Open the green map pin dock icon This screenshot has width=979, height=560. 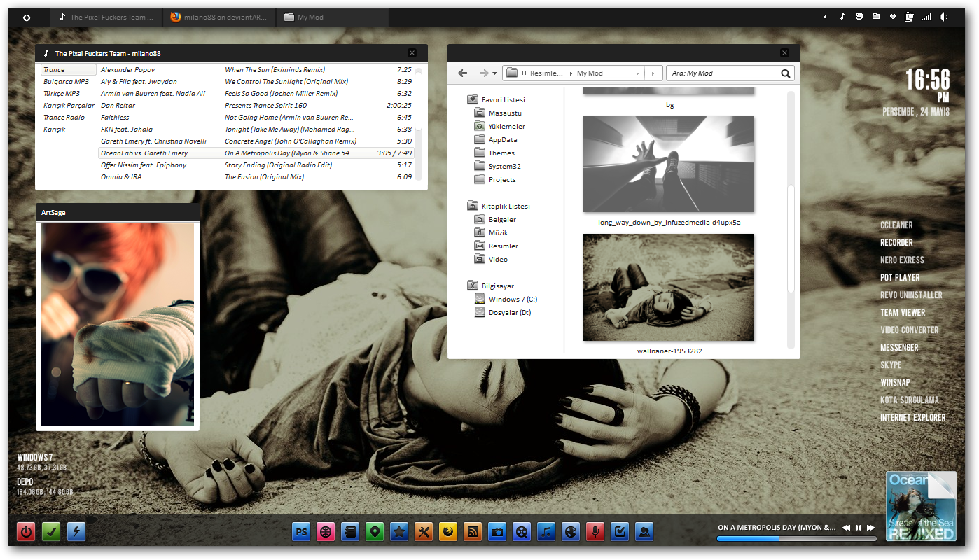[x=375, y=532]
